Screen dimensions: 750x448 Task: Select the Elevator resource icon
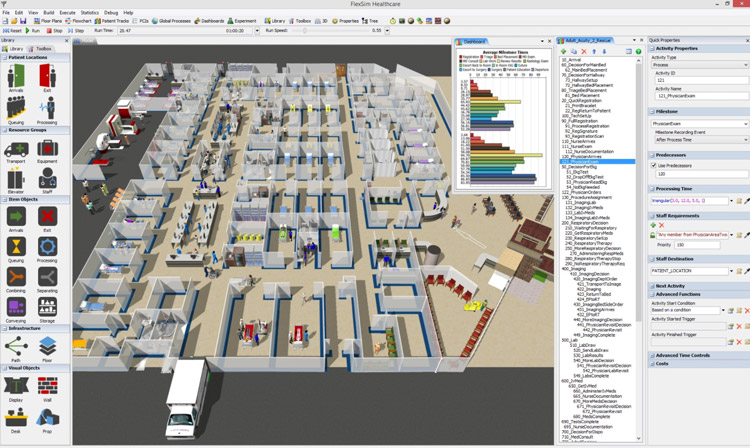tap(16, 179)
